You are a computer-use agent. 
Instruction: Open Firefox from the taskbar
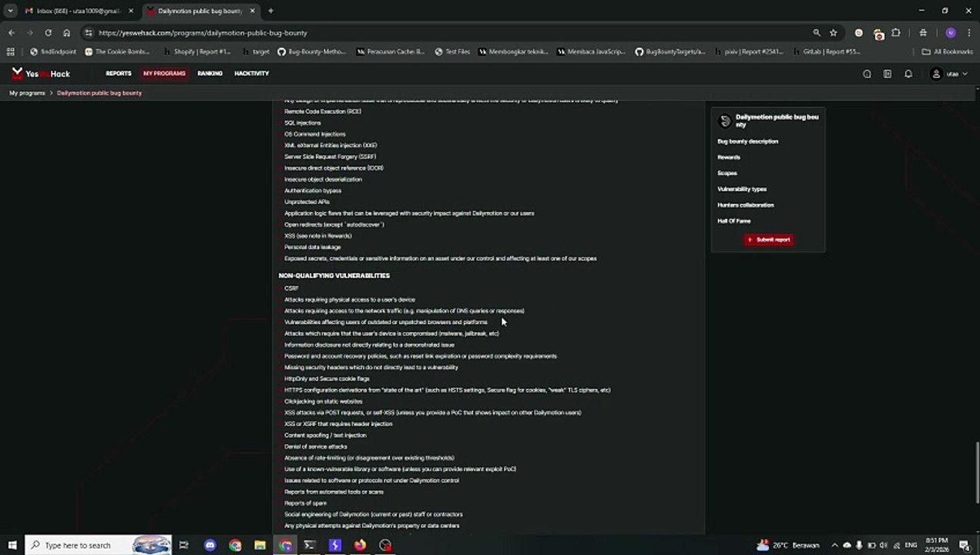click(360, 545)
